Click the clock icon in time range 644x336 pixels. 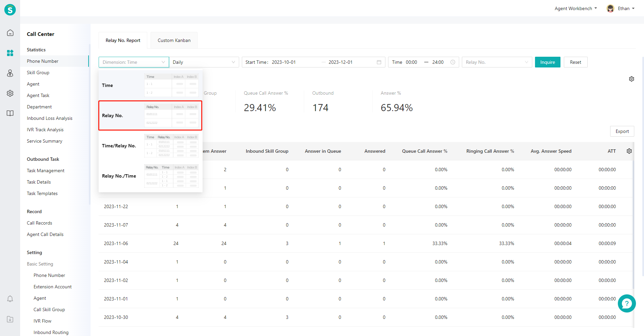[x=453, y=62]
